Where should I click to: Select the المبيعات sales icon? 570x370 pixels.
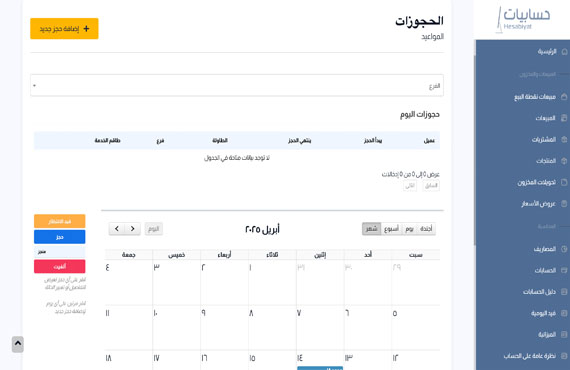click(x=564, y=118)
